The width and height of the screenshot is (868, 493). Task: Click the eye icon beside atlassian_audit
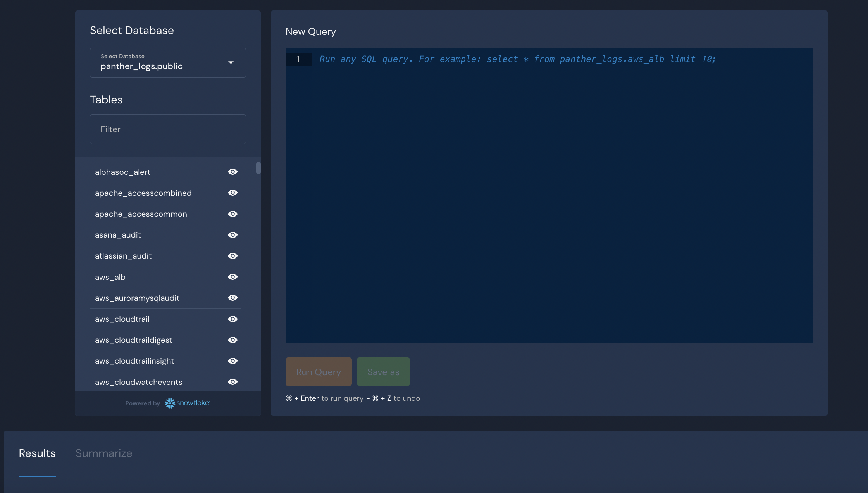point(232,255)
